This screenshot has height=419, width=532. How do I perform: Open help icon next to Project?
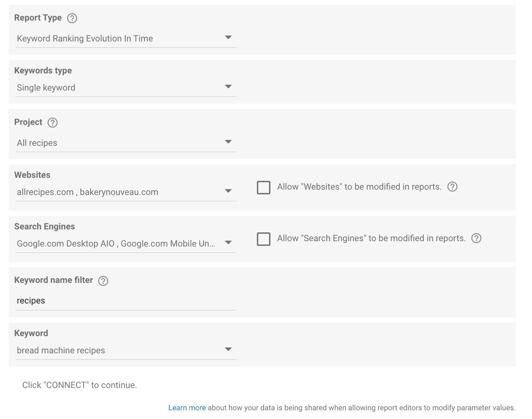[x=53, y=123]
